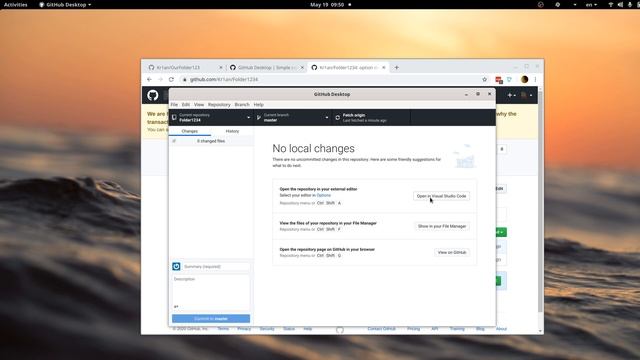The image size is (640, 360).
Task: Open the user avatar dropdown on GitHub page
Action: tap(526, 95)
